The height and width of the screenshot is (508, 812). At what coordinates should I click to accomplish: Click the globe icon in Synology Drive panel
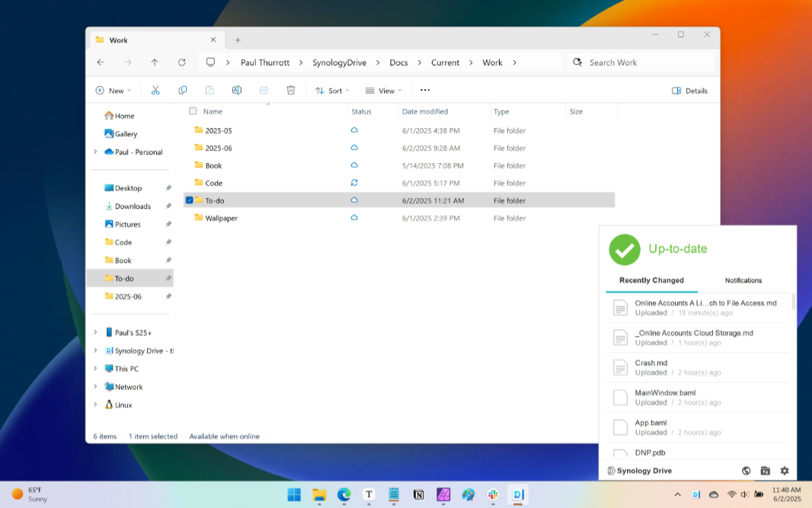point(746,471)
